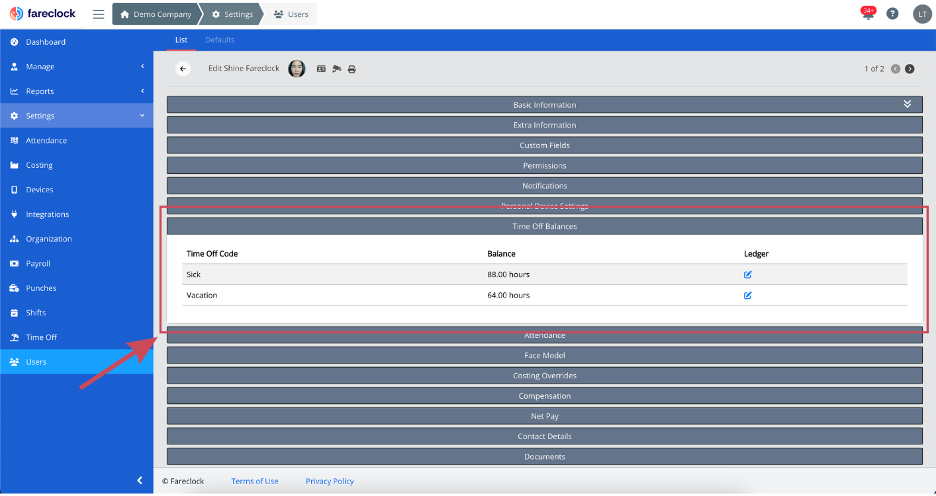
Task: Open Time Off in the sidebar
Action: tap(76, 337)
